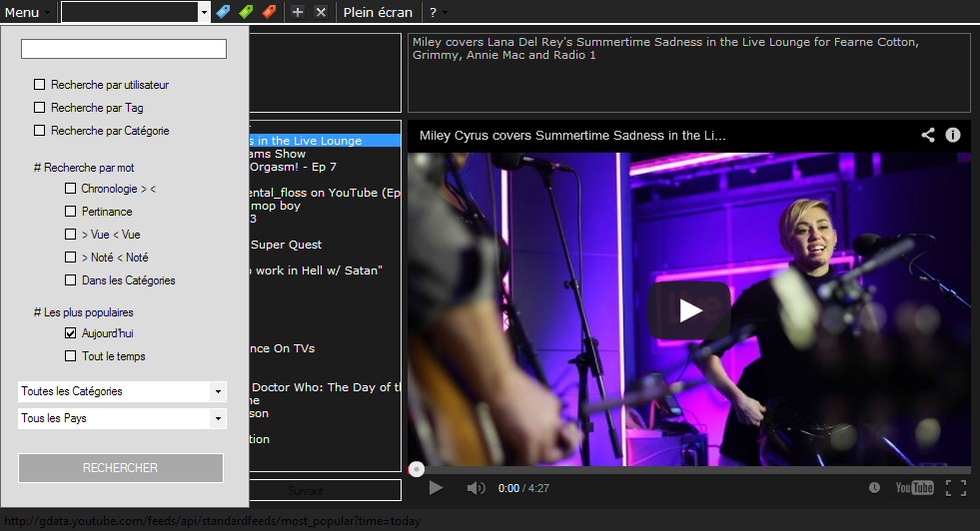Select the 'mop boy' list row
Screen dimensions: 980x531
click(325, 206)
